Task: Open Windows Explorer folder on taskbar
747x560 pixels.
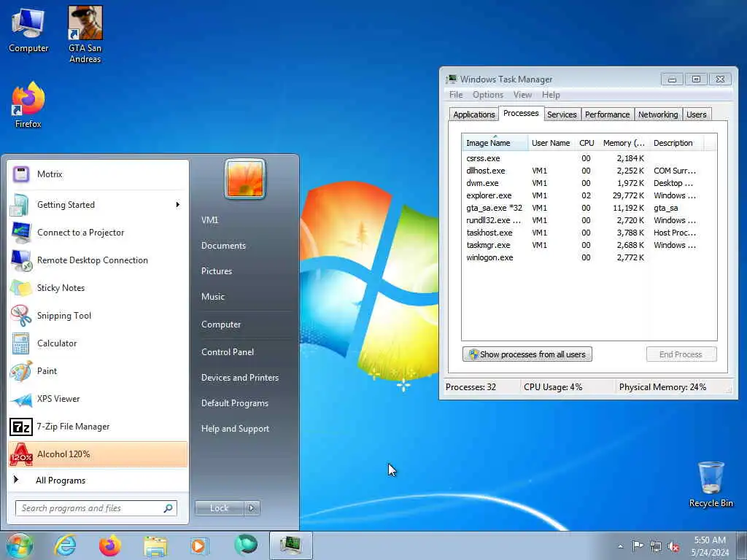Action: [x=155, y=545]
